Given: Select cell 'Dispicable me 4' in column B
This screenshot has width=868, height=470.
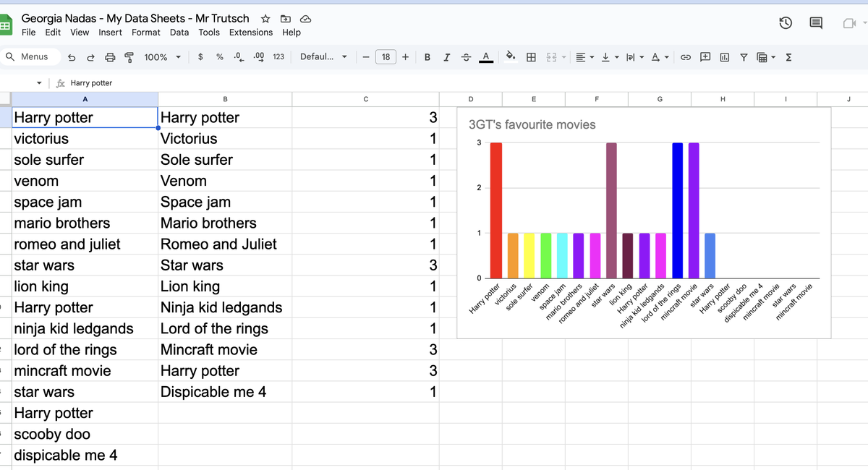Looking at the screenshot, I should (225, 392).
